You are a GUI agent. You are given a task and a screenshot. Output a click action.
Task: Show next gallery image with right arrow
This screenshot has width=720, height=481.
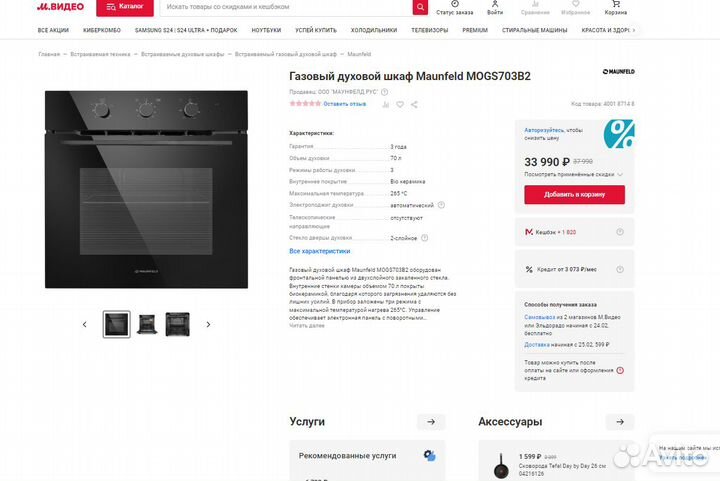[x=208, y=324]
